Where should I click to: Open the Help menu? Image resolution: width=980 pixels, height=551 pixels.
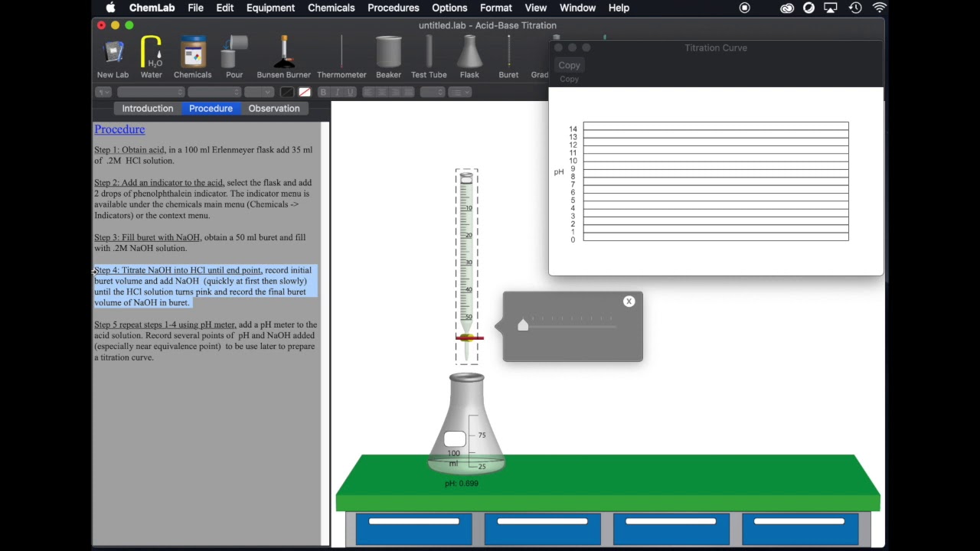click(619, 8)
